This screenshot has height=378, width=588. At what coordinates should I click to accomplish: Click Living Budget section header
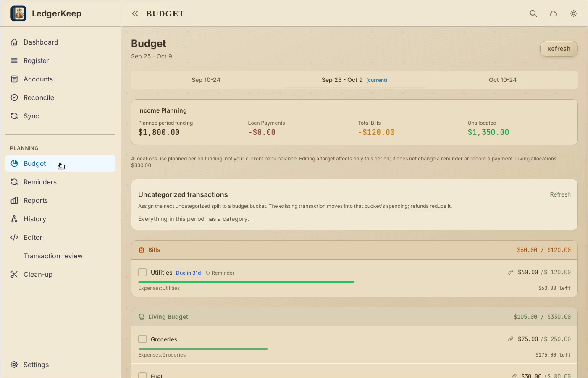tap(354, 317)
